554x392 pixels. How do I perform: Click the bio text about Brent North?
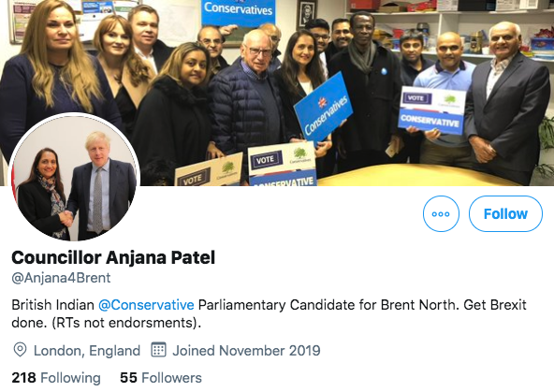pos(269,313)
